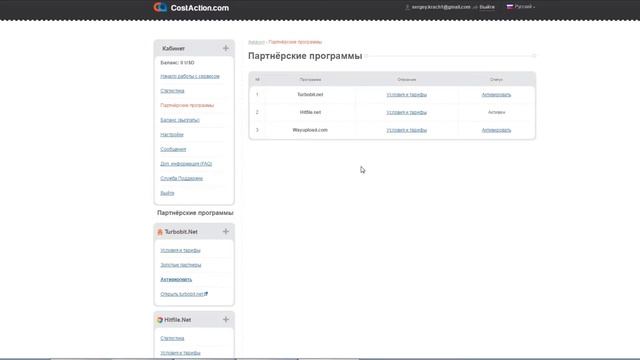Screen dimensions: 640x360
Task: Open Статистика in Hitfile.Net sidebar panel
Action: click(x=172, y=338)
